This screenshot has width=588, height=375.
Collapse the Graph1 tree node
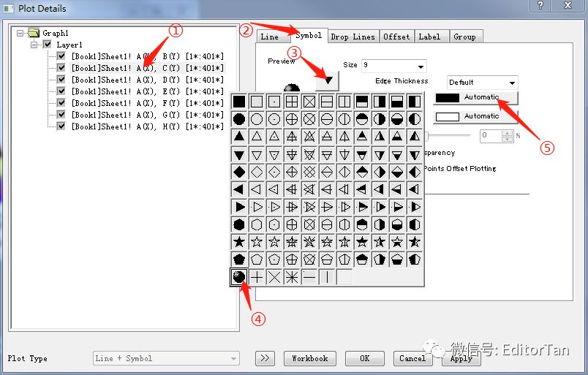click(x=20, y=33)
